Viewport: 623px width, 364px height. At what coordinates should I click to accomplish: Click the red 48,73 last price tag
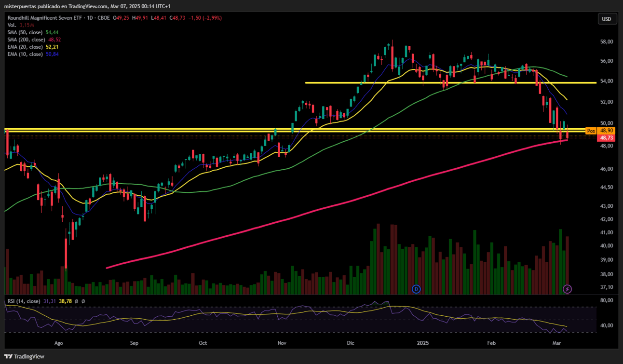coord(606,138)
